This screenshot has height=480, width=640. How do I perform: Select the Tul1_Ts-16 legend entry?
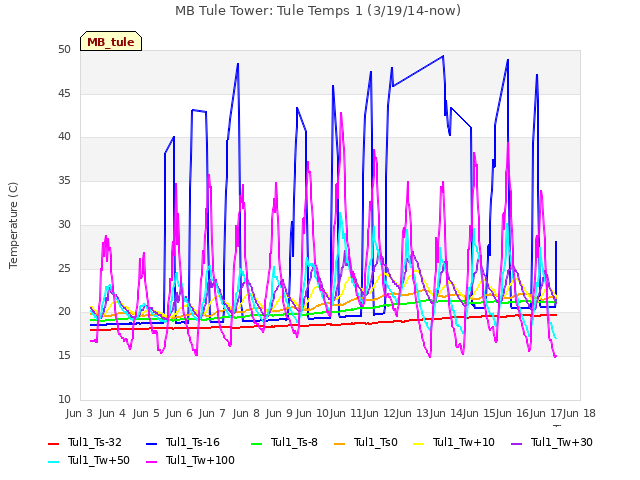pos(183,442)
